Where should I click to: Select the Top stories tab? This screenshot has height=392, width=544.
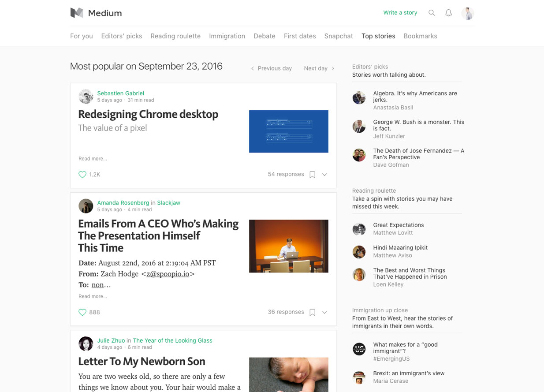click(x=378, y=36)
